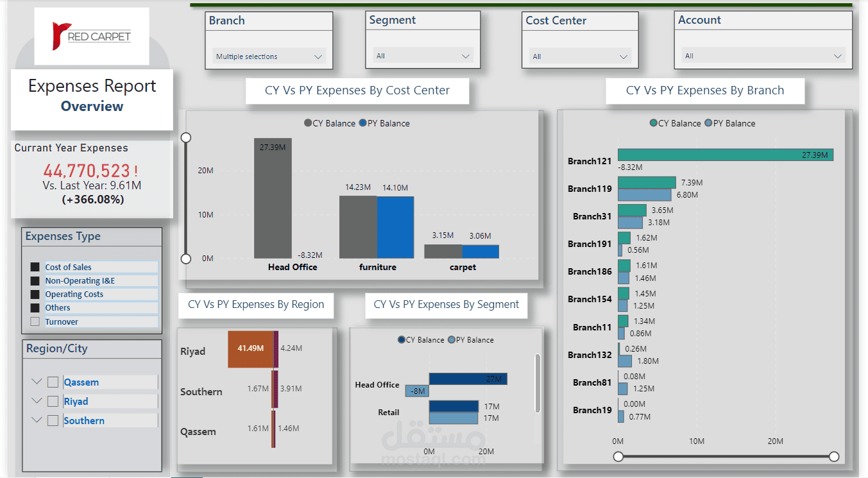Viewport: 868px width, 478px height.
Task: Click the Segment chart vertical scrollbar
Action: click(x=538, y=383)
